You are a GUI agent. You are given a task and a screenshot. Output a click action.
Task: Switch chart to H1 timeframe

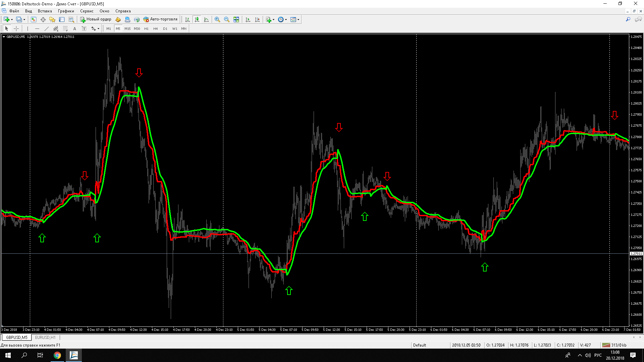(x=146, y=28)
